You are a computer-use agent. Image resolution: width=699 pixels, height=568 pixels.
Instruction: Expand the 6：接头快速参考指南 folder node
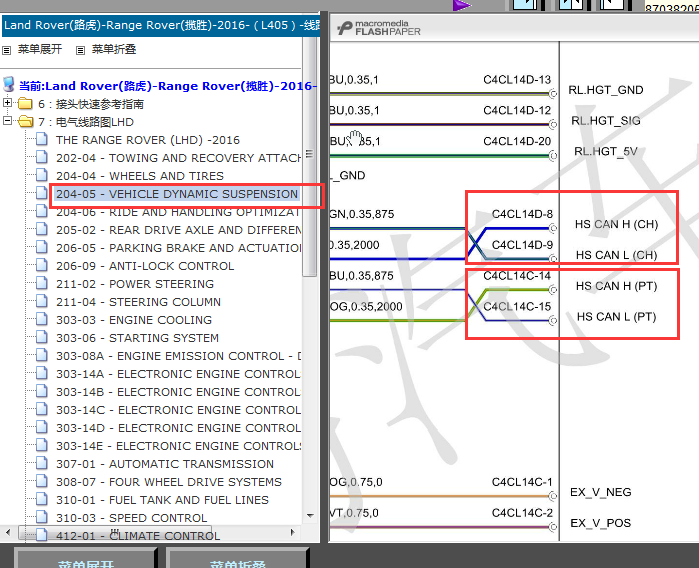(x=7, y=103)
